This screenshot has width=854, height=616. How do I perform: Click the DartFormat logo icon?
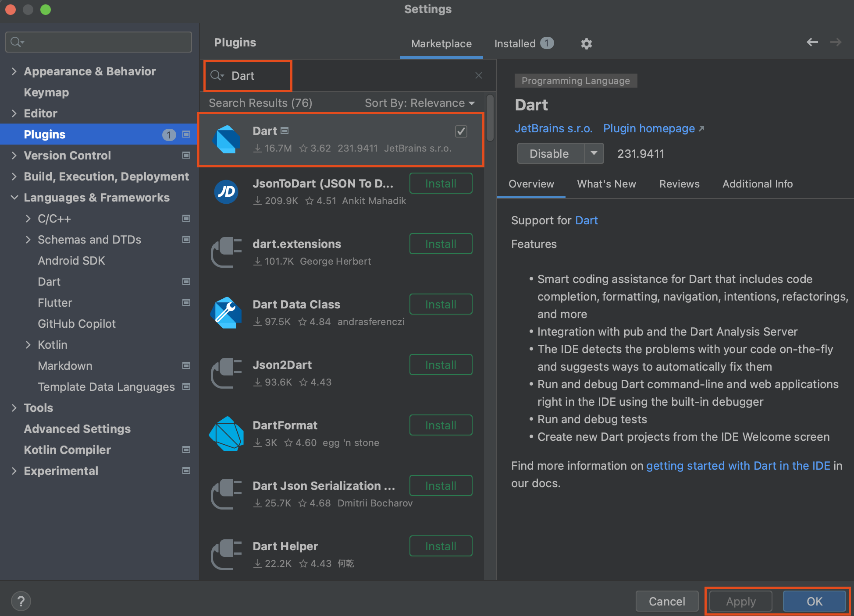226,434
